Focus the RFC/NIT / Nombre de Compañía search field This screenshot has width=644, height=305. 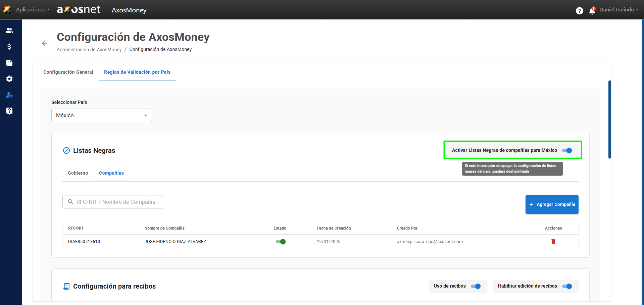click(x=113, y=202)
